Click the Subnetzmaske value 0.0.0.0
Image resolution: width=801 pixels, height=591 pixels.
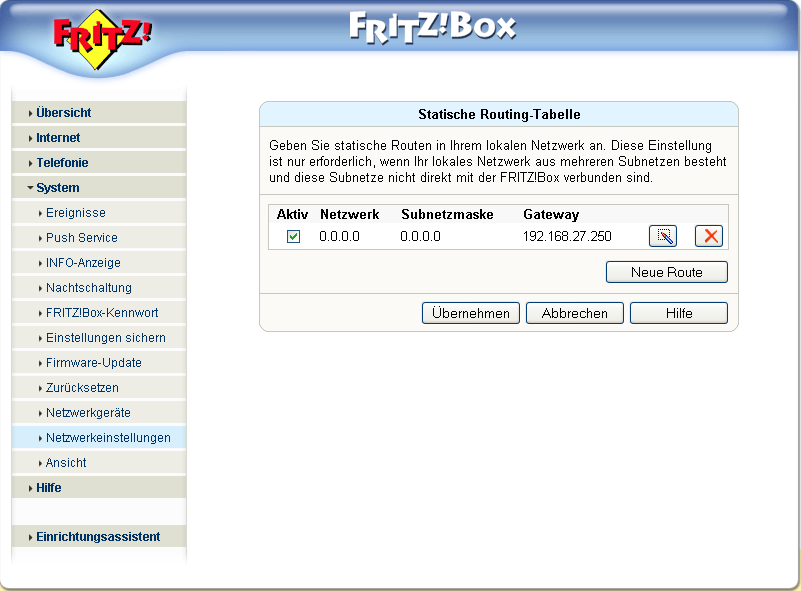420,237
